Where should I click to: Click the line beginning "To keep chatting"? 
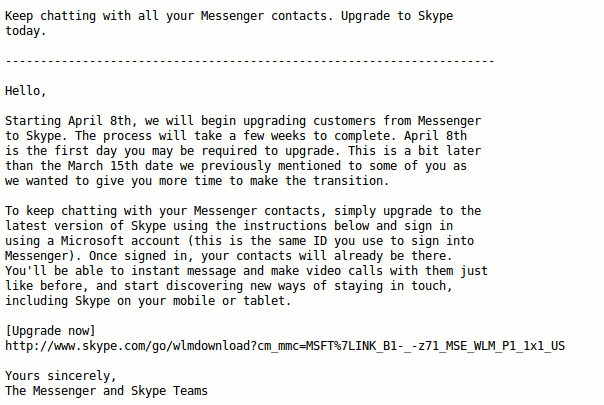243,211
